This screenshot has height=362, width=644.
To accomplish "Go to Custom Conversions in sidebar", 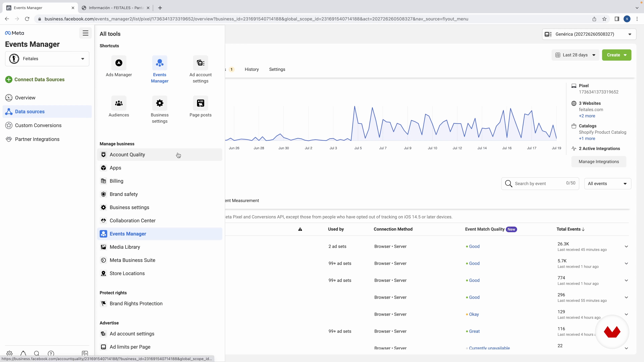I will point(47,125).
